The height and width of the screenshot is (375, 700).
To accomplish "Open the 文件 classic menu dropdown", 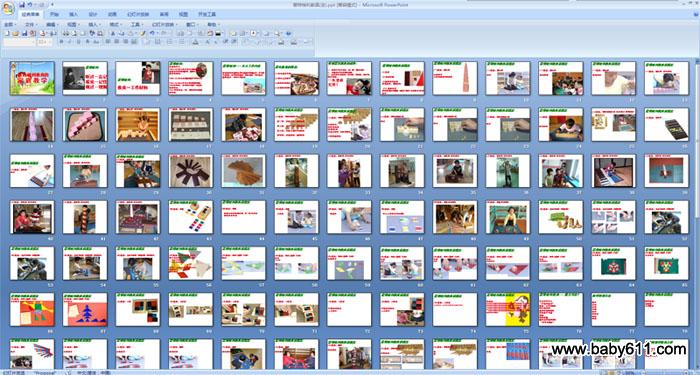I will click(x=31, y=25).
